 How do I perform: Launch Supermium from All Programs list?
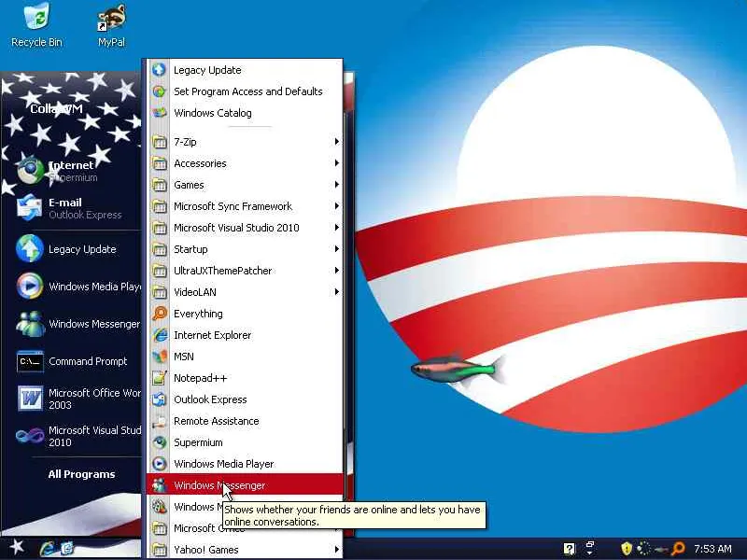pyautogui.click(x=245, y=441)
